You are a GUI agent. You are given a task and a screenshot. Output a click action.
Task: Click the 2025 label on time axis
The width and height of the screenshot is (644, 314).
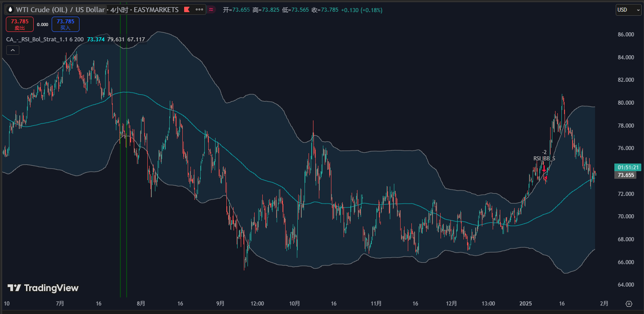(525, 304)
